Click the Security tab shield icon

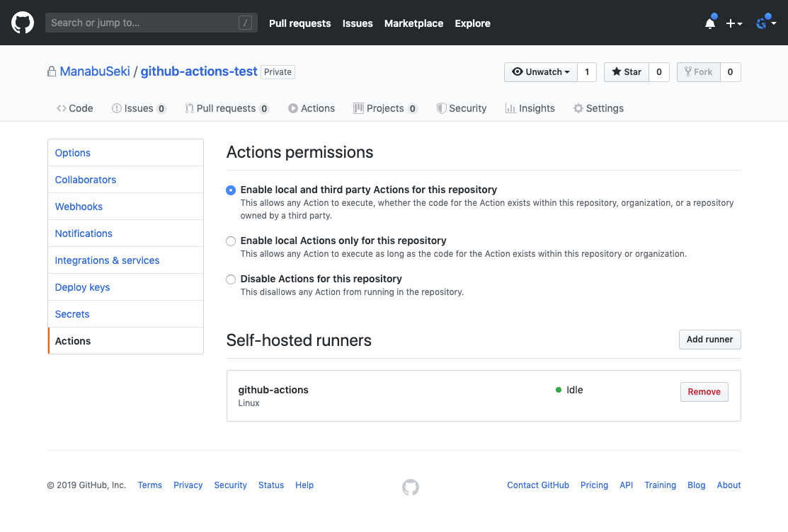[441, 108]
